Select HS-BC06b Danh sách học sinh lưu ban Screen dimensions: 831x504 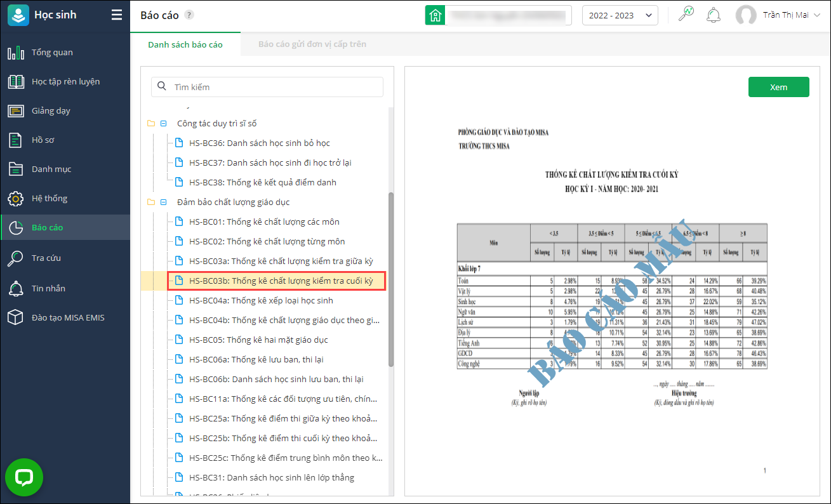pos(276,379)
